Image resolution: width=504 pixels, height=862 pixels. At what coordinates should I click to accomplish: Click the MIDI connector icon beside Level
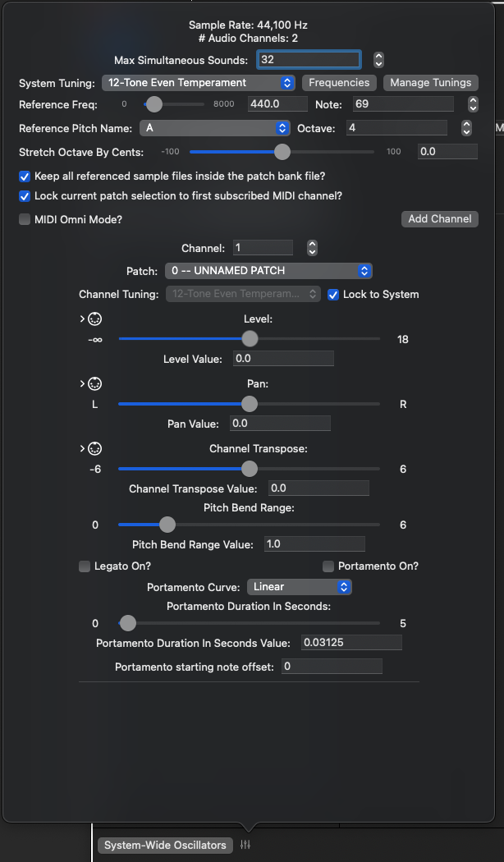95,319
